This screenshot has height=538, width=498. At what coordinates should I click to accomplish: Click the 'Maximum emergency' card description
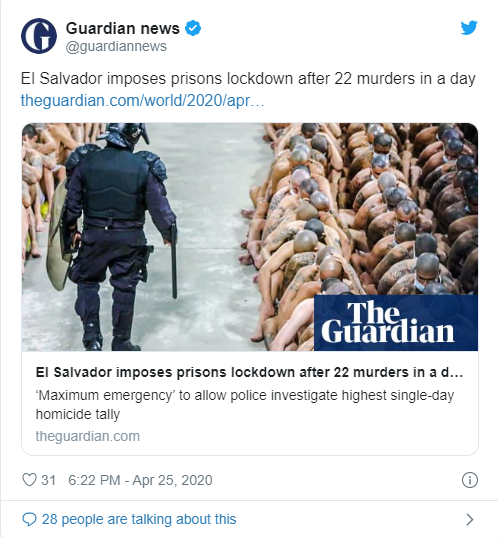click(245, 405)
